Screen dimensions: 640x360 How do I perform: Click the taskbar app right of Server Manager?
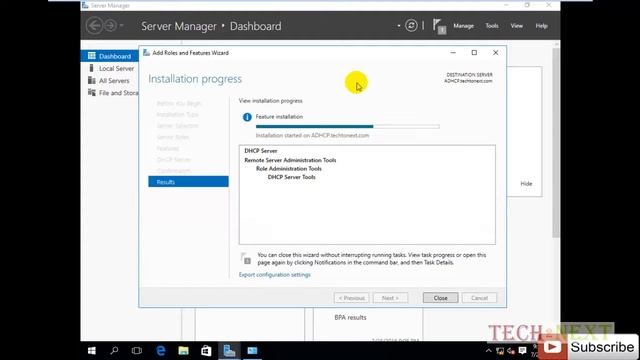252,351
